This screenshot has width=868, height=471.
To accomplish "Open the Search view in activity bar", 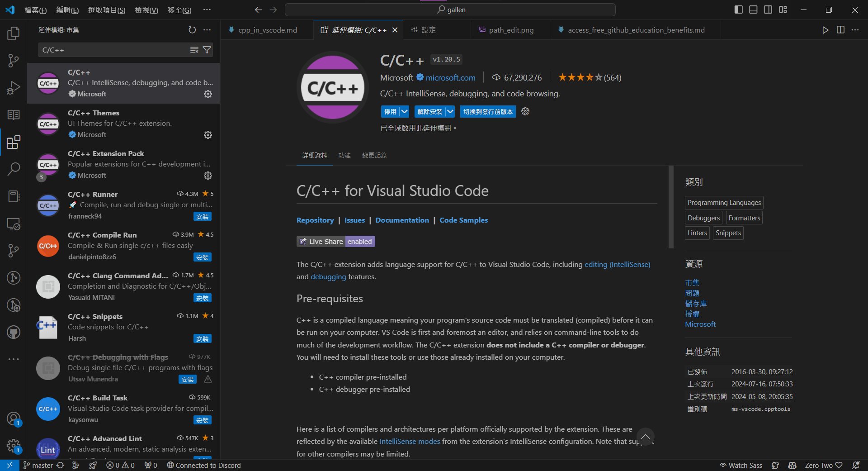I will (x=14, y=169).
